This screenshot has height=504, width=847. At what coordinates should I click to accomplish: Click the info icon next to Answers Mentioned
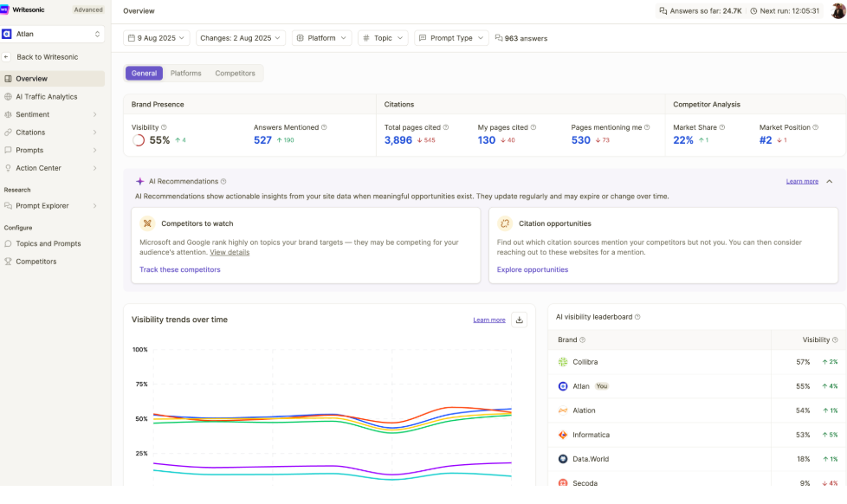(324, 127)
